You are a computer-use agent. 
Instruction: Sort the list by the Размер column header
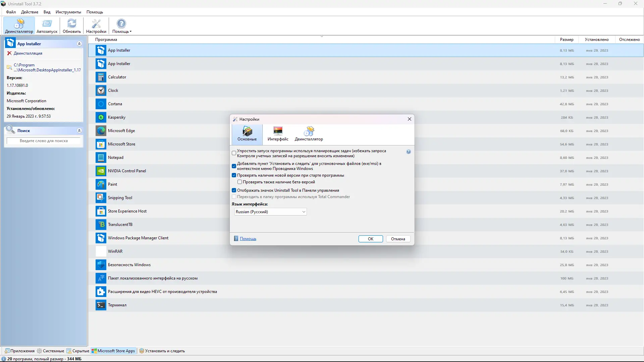(567, 40)
